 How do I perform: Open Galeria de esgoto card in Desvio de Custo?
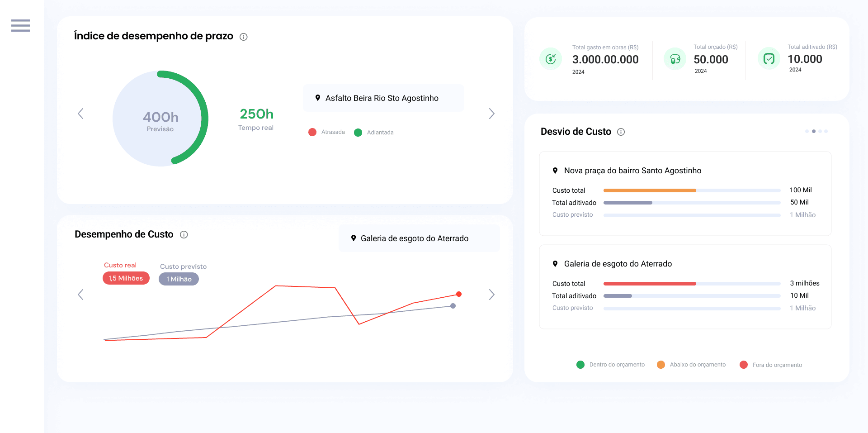[x=685, y=287]
